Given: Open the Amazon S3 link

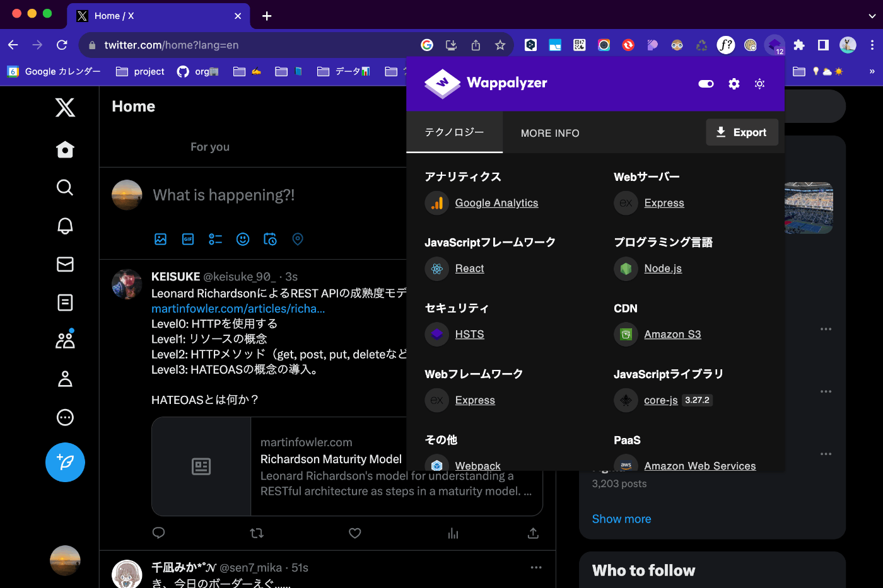Looking at the screenshot, I should pyautogui.click(x=672, y=335).
